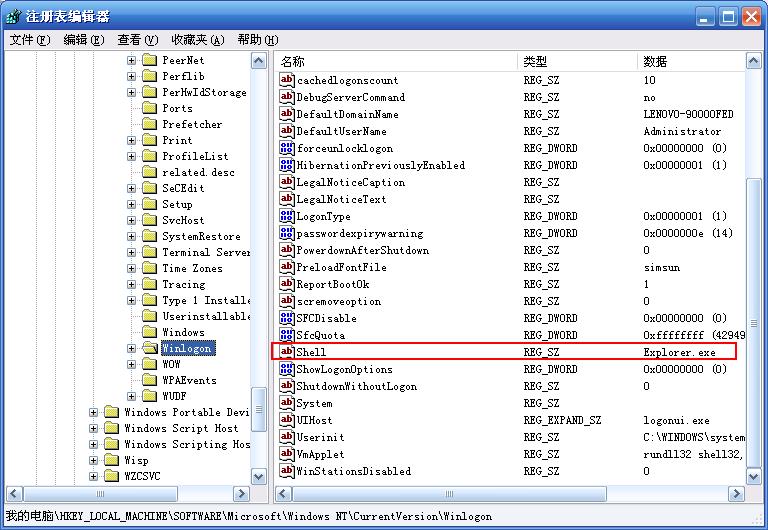Expand the PeerNet key
Viewport: 768px width, 530px height.
pos(131,60)
